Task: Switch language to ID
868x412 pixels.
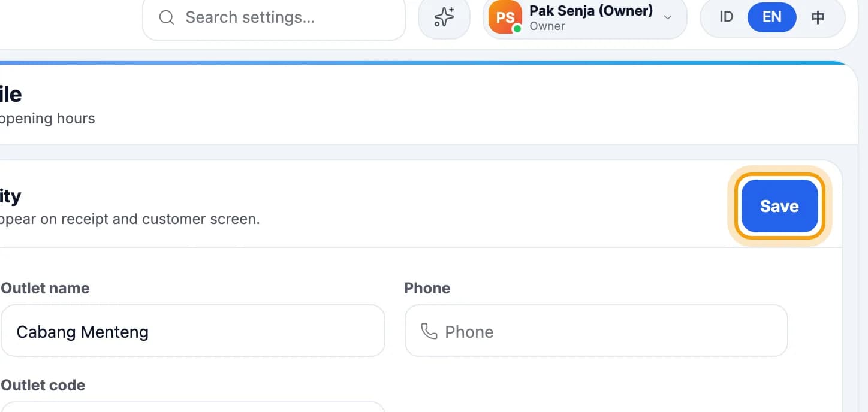Action: click(x=726, y=17)
